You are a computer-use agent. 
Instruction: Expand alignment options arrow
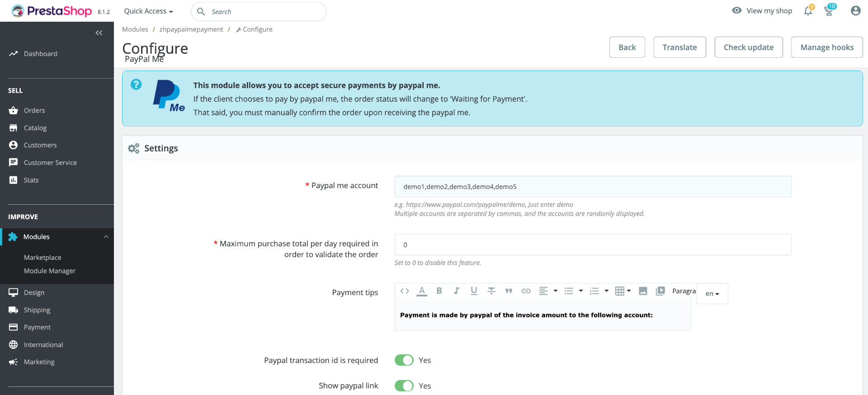(x=556, y=291)
